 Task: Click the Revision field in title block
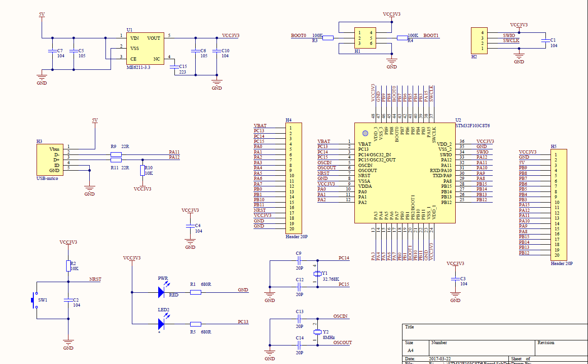[546, 343]
